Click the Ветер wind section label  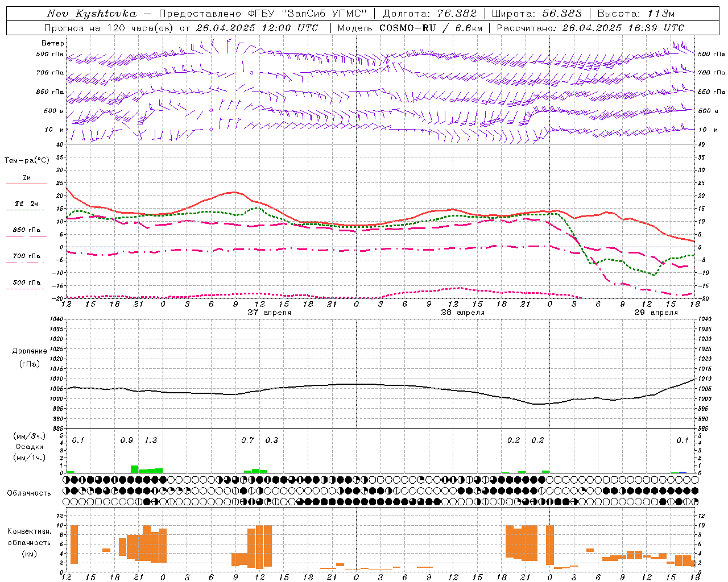[52, 43]
